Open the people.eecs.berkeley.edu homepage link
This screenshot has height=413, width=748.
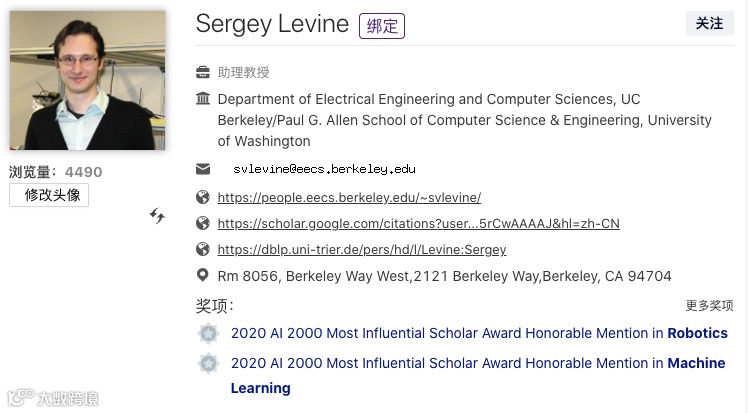click(x=349, y=197)
